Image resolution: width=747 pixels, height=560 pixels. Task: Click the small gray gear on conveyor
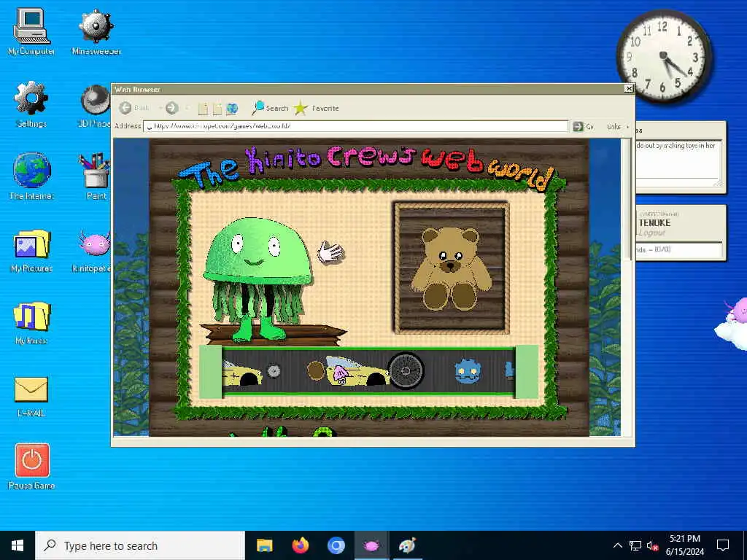[274, 371]
